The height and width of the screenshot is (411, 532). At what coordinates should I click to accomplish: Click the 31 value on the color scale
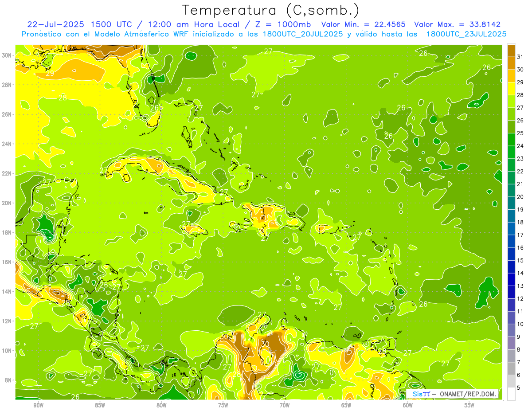[520, 57]
